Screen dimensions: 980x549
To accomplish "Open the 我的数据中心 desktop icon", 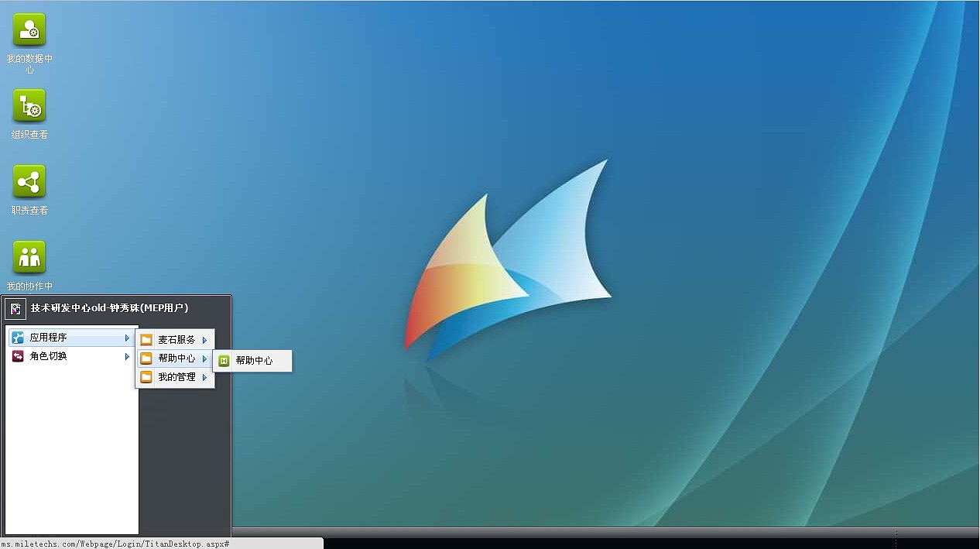I will pos(29,29).
